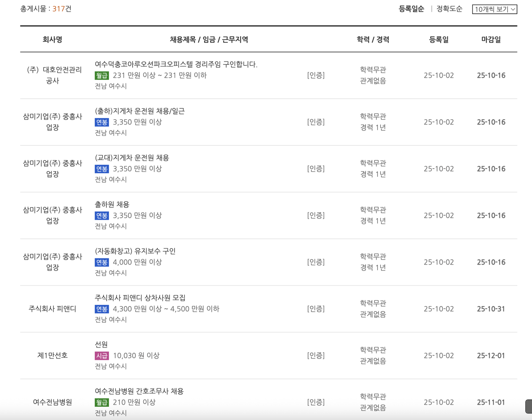Select the 등록일순 sorting option
This screenshot has height=420, width=532.
411,9
